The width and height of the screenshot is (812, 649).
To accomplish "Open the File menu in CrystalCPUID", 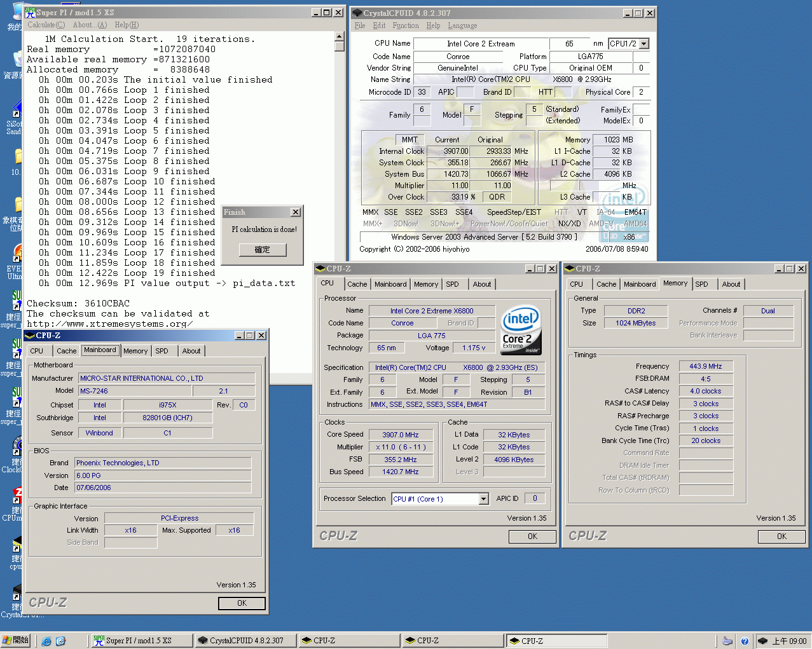I will 360,25.
